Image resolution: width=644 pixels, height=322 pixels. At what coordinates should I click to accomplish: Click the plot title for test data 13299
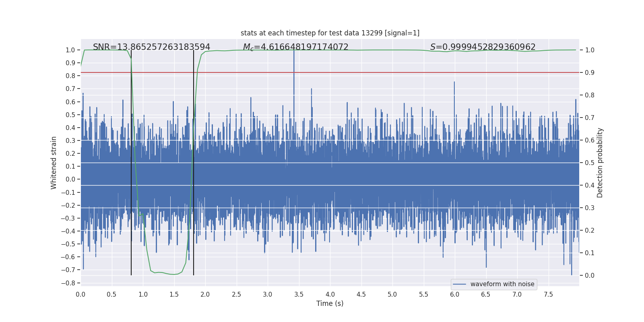pyautogui.click(x=330, y=33)
